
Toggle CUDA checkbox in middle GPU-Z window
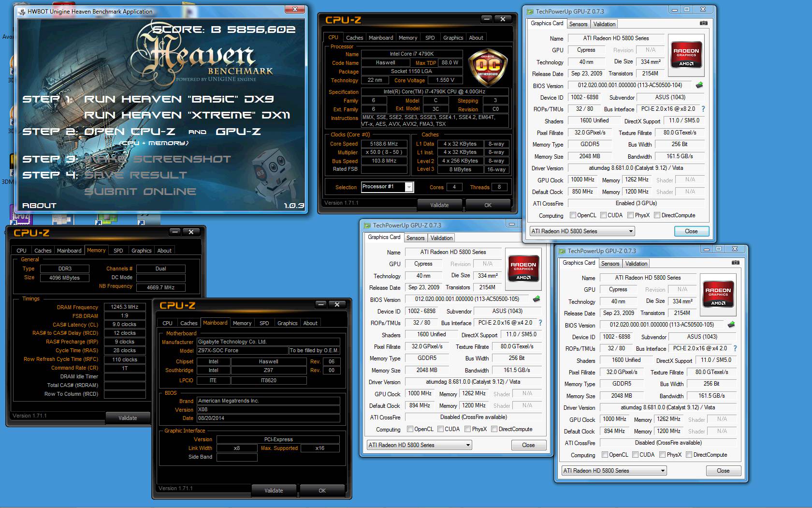(x=440, y=429)
